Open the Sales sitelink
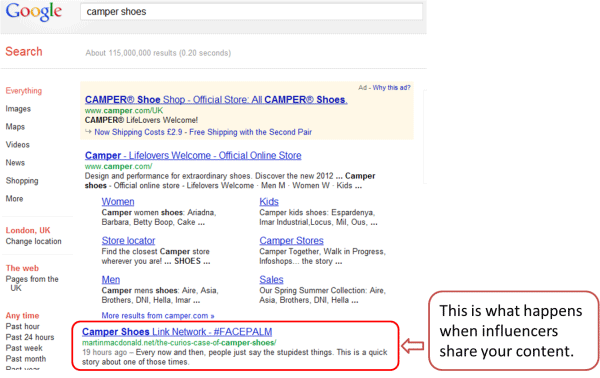 point(271,280)
